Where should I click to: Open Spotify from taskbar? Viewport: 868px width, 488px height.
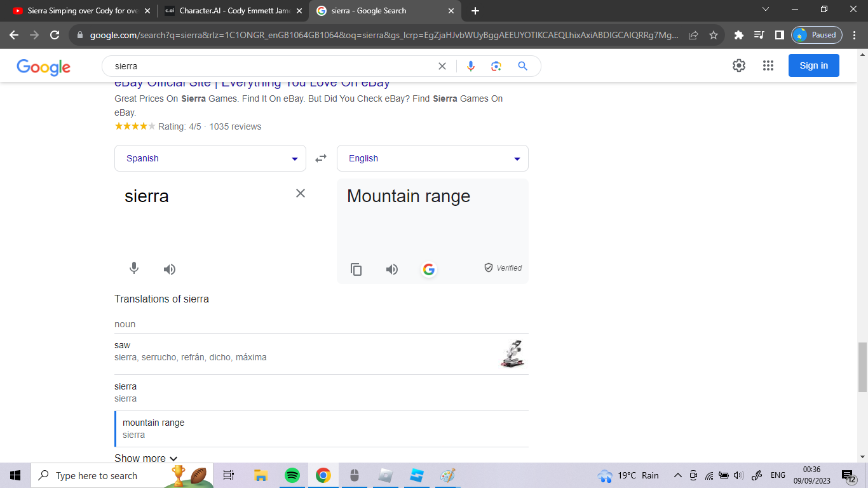(292, 475)
